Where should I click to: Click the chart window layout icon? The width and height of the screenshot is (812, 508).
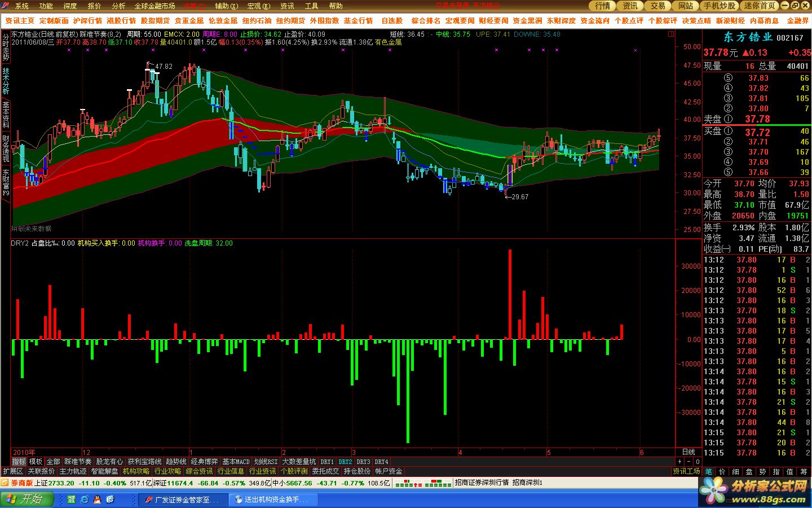click(x=672, y=34)
